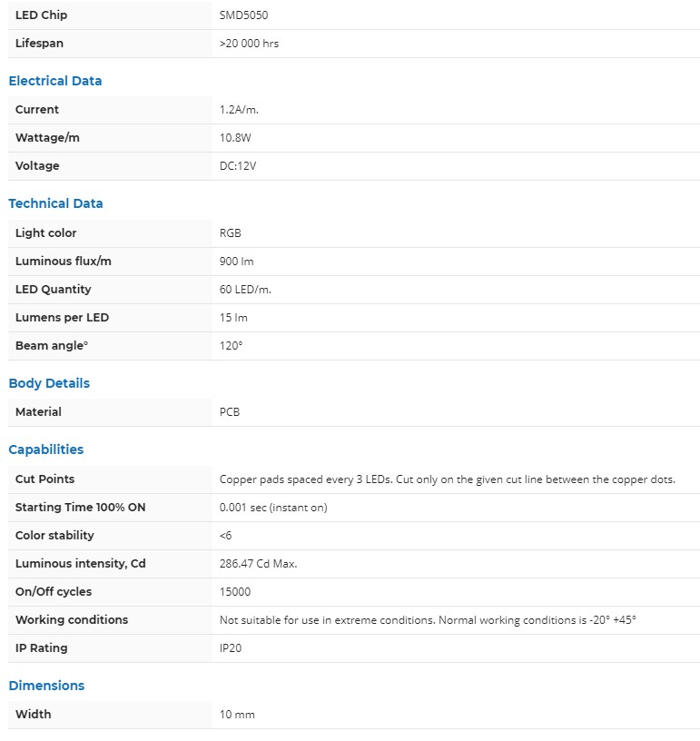Select the 286.47 Cd Max. value
This screenshot has height=741, width=700.
click(x=258, y=564)
